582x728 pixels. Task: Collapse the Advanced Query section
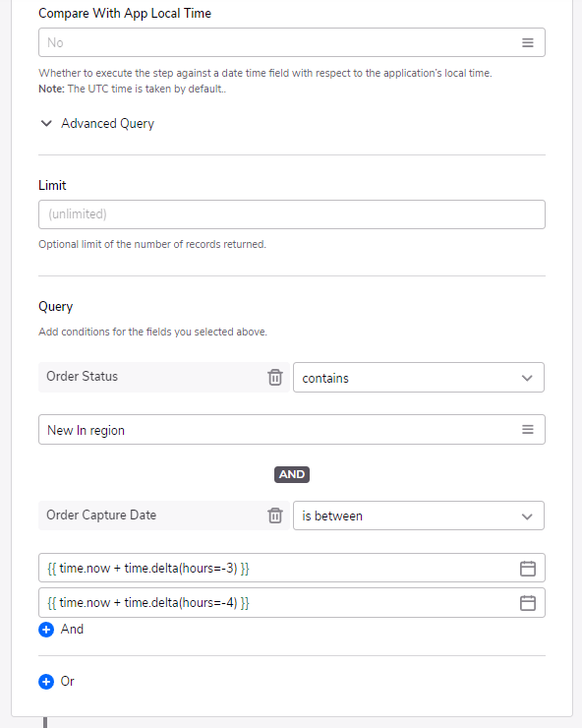pos(46,124)
